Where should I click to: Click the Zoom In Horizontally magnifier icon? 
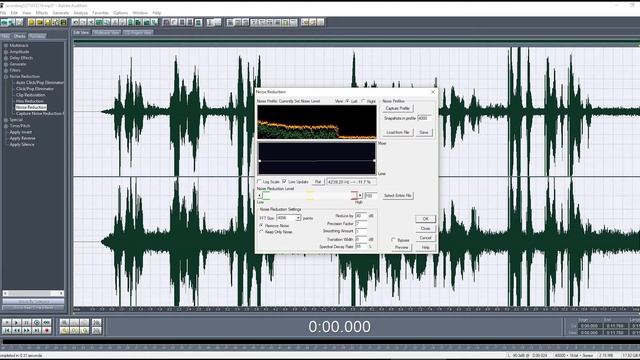point(64,322)
